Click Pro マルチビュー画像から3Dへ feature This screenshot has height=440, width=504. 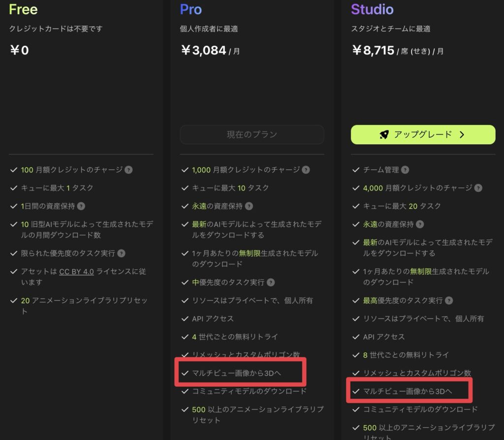236,373
